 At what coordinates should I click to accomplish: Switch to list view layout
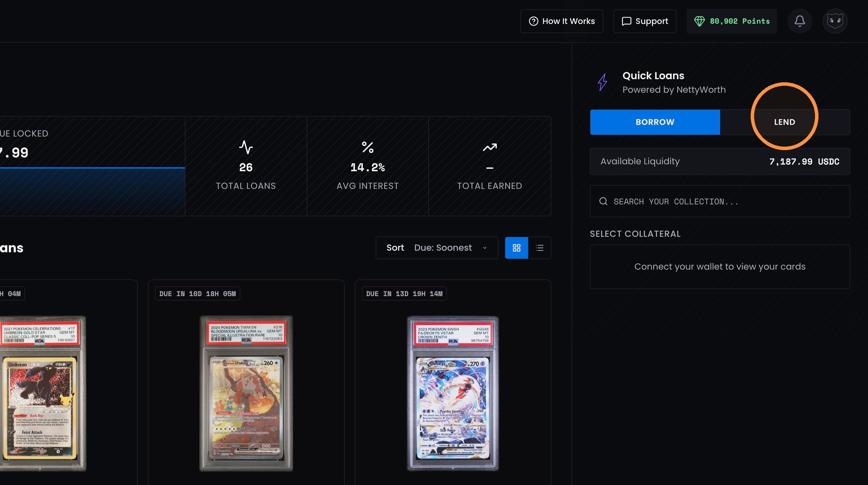point(539,248)
